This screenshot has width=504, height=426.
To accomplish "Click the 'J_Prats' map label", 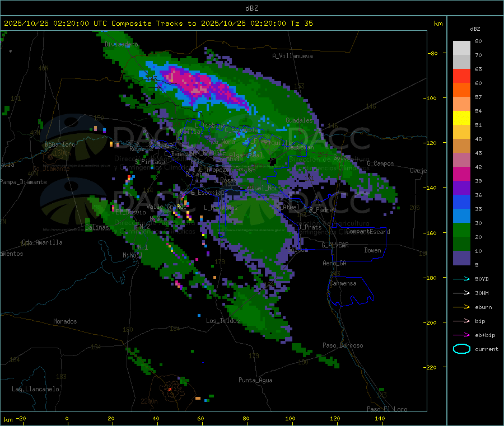I will click(310, 227).
